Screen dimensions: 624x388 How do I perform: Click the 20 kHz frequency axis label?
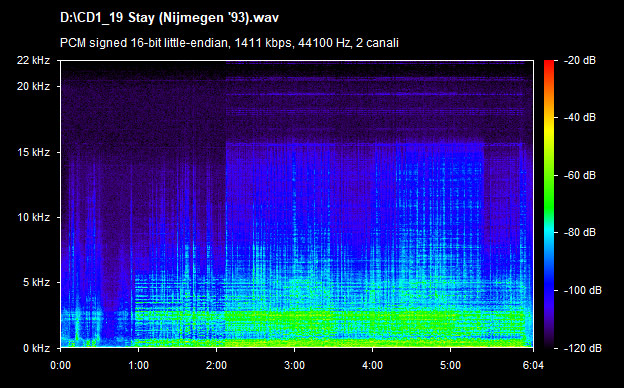click(33, 86)
